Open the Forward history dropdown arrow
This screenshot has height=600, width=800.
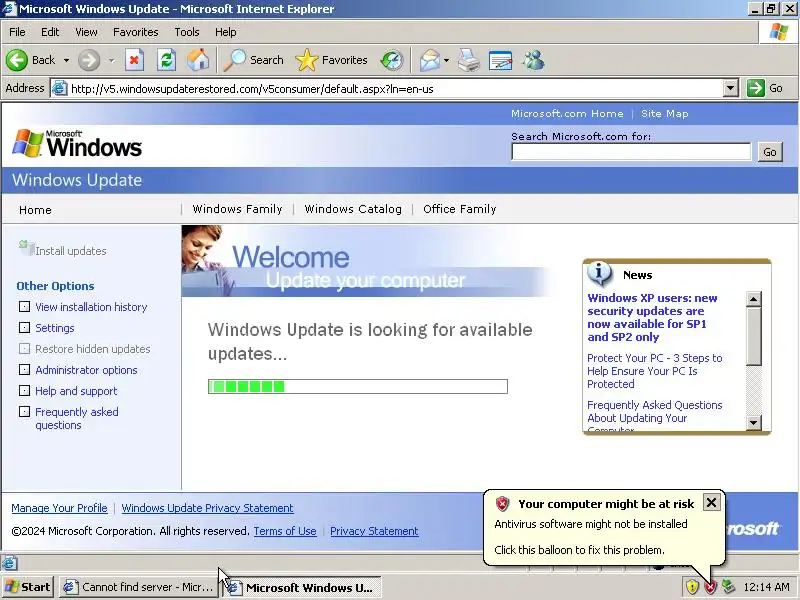tap(111, 60)
